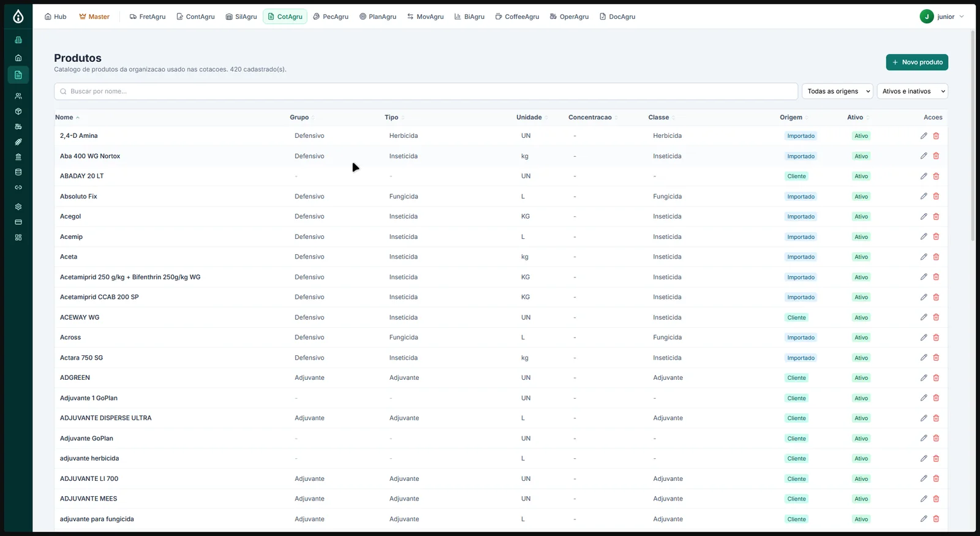
Task: Open the BiAgru tab
Action: point(469,17)
